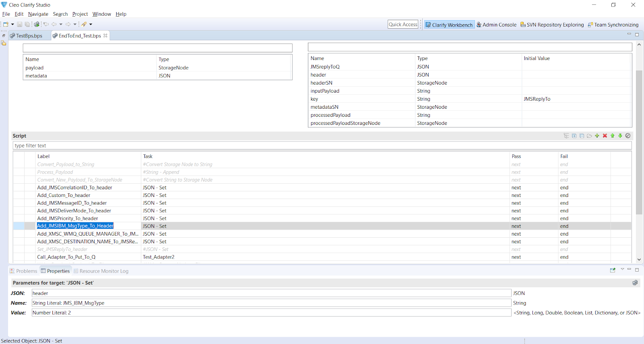Click the Script tree hierarchy view icon
The height and width of the screenshot is (344, 644).
tap(566, 136)
